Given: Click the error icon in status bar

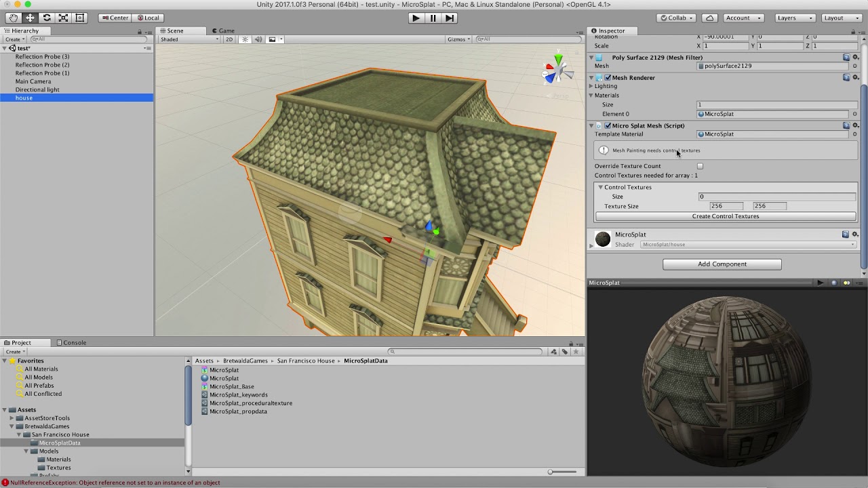Looking at the screenshot, I should coord(5,483).
